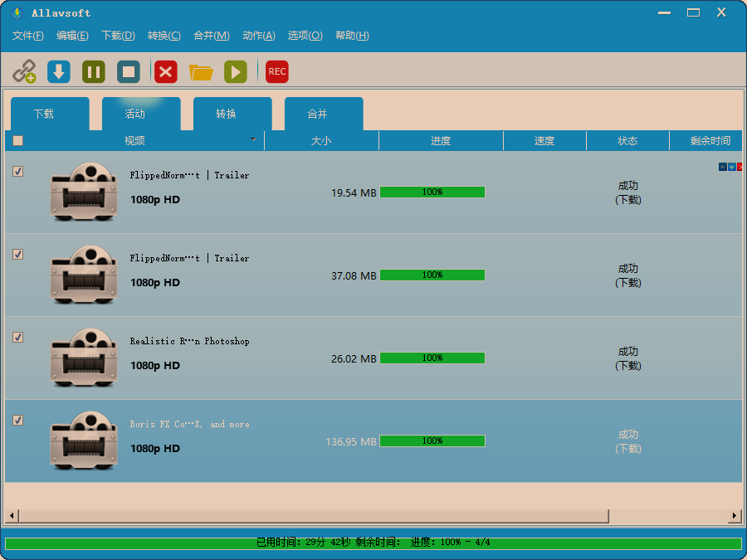Image resolution: width=747 pixels, height=560 pixels.
Task: Open the 编辑(E) menu
Action: pyautogui.click(x=72, y=36)
